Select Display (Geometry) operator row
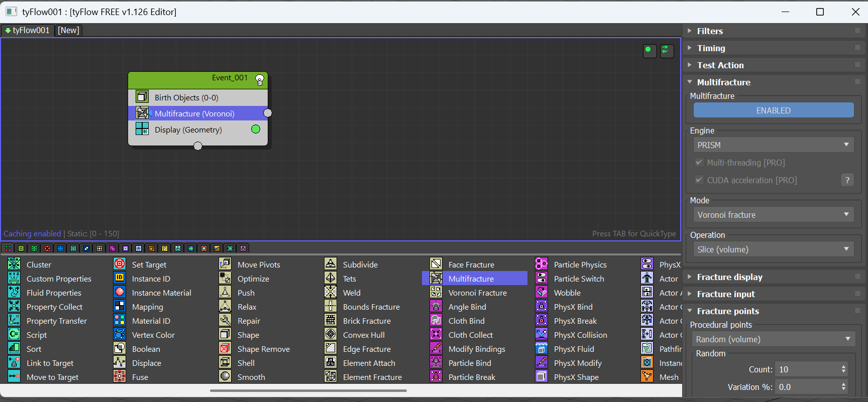 (198, 129)
